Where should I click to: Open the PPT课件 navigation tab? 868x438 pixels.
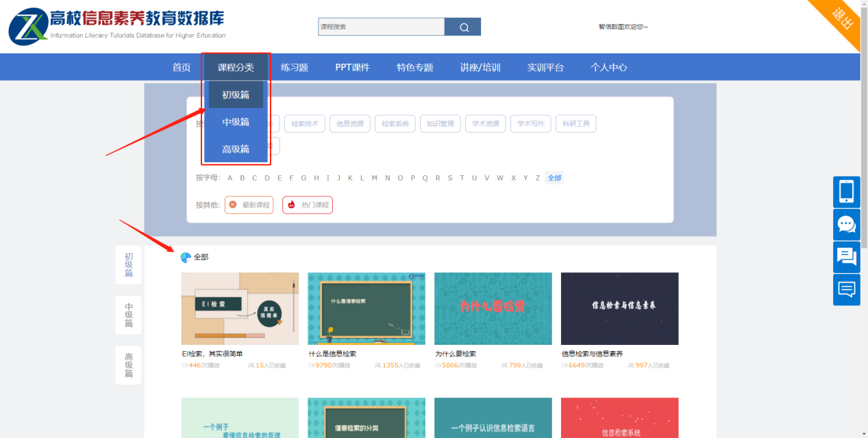[352, 67]
